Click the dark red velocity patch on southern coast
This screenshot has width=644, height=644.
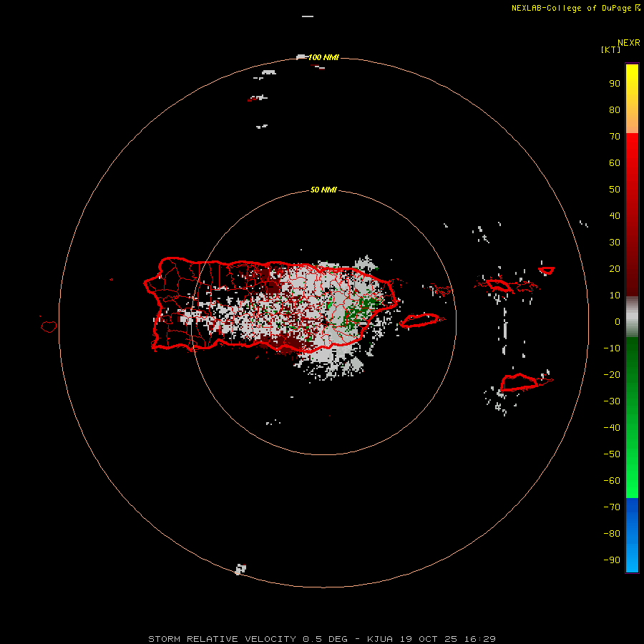click(x=288, y=342)
